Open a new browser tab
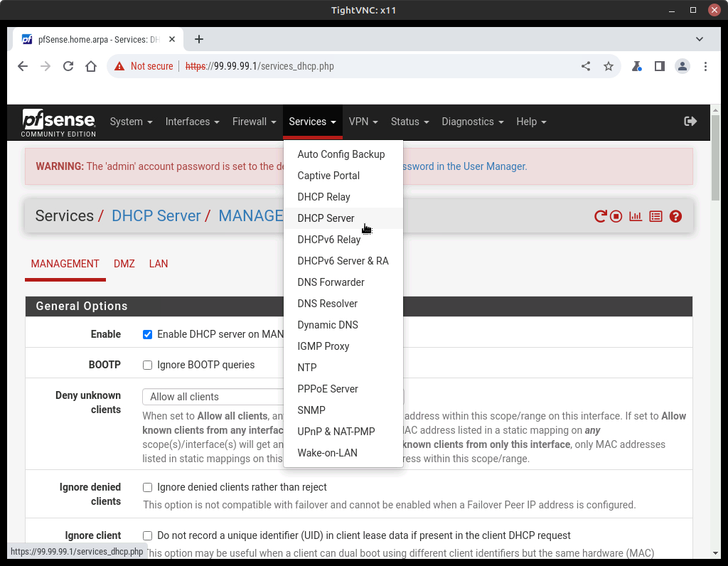Screen dimensions: 728x566 199,40
